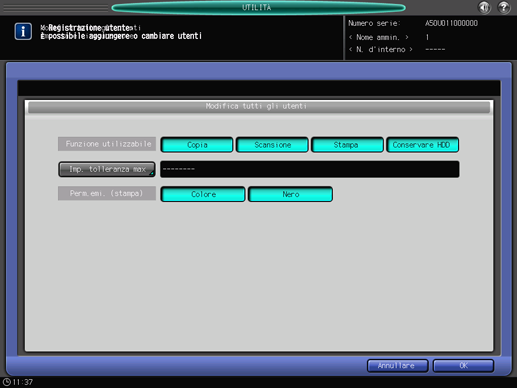Confirm with the OK button
This screenshot has height=388, width=517.
pyautogui.click(x=463, y=366)
